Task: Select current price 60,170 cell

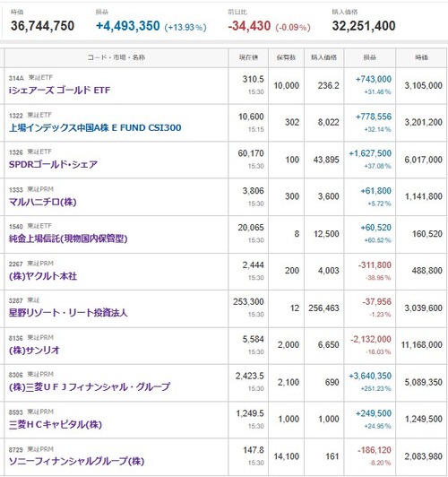Action: 251,153
